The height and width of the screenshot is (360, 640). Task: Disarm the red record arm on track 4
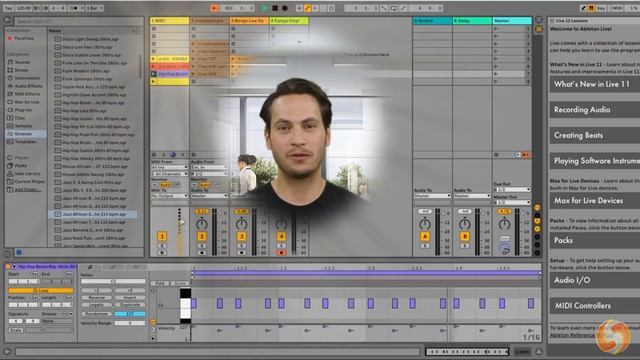tap(281, 253)
